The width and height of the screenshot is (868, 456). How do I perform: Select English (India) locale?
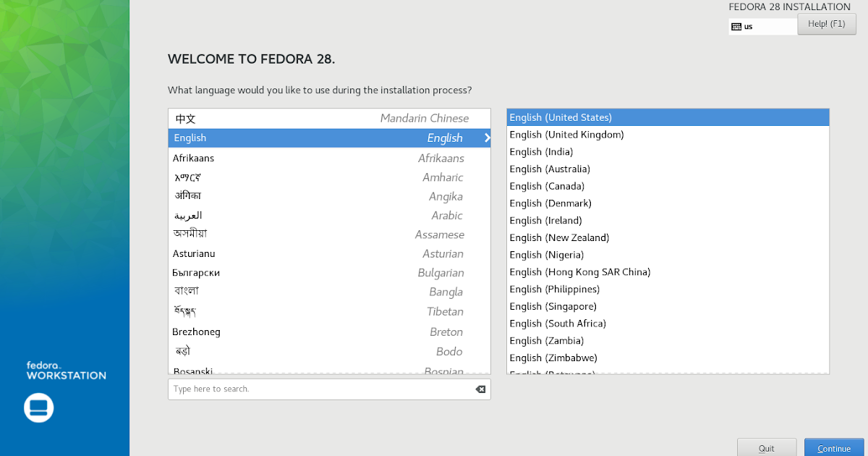pos(668,152)
